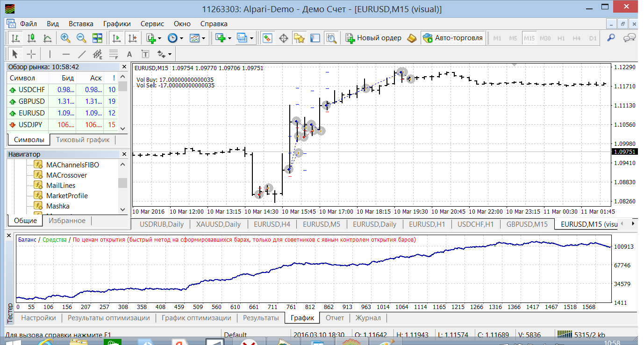Toggle the Авто-торговля button
Viewport: 644px width, 345px height.
click(452, 38)
